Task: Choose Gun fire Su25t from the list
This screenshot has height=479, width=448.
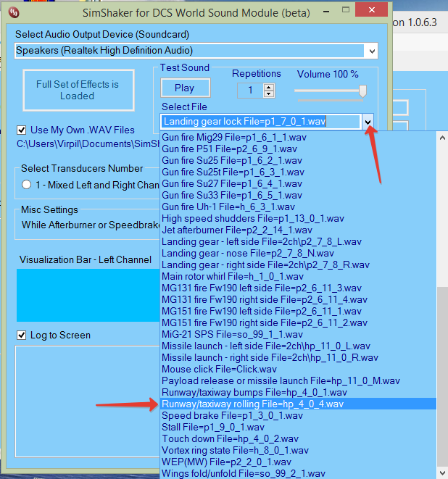Action: pyautogui.click(x=298, y=172)
